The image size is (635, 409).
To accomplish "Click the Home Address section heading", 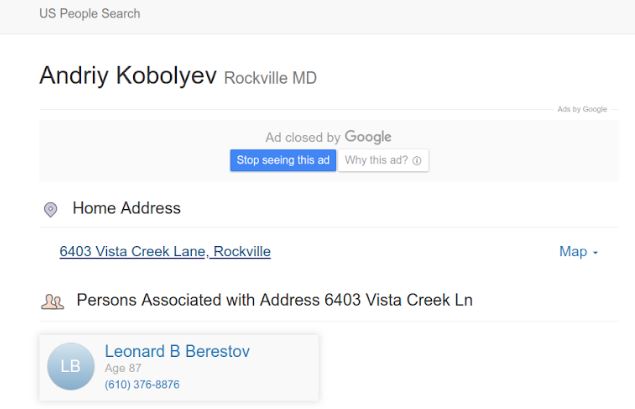I will (x=126, y=209).
